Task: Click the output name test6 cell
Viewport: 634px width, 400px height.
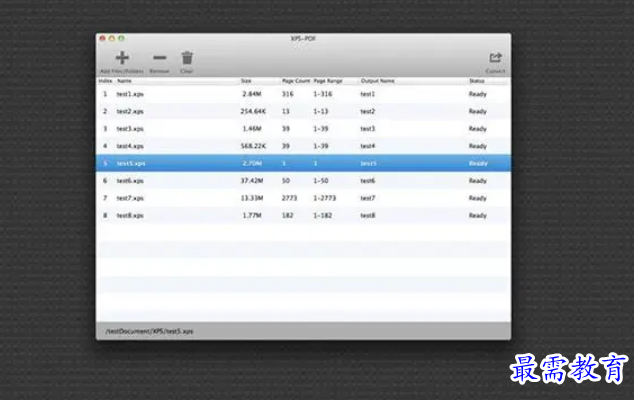Action: (x=368, y=181)
